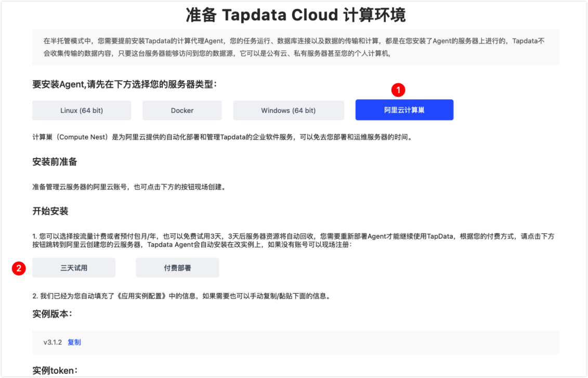Start the 三天试用 free trial

coord(74,268)
